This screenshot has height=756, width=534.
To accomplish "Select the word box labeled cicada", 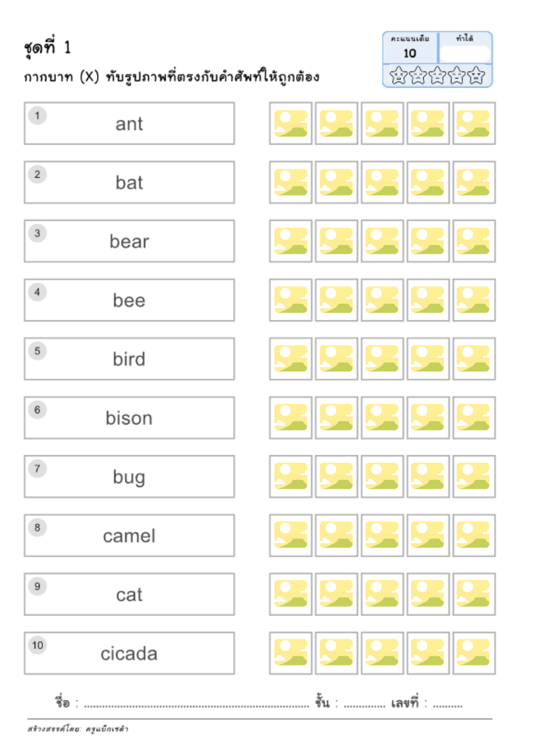I will coord(129,653).
